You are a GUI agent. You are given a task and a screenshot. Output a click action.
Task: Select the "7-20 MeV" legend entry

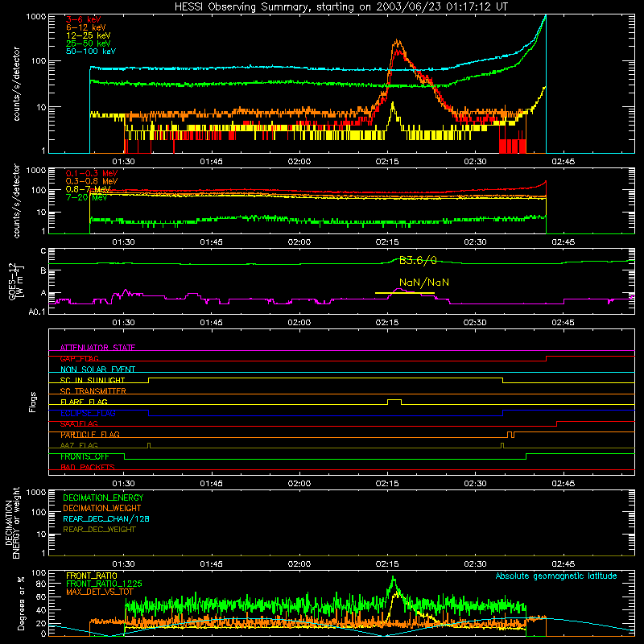[86, 197]
